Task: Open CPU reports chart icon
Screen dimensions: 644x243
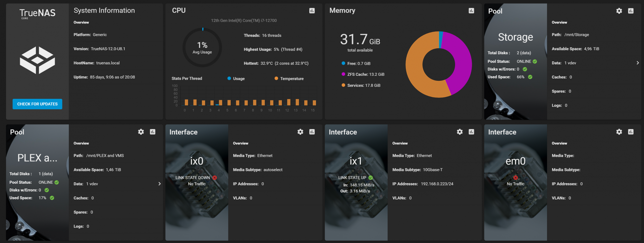Action: 312,11
